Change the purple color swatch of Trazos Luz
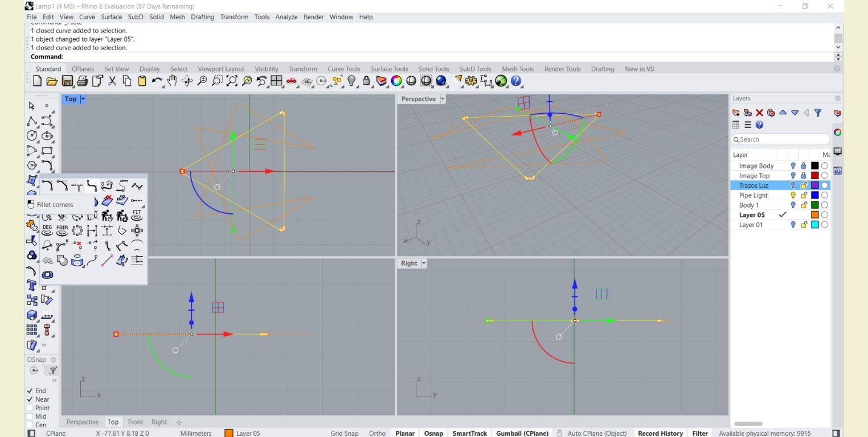Screen dimensions: 868x437 coord(814,185)
